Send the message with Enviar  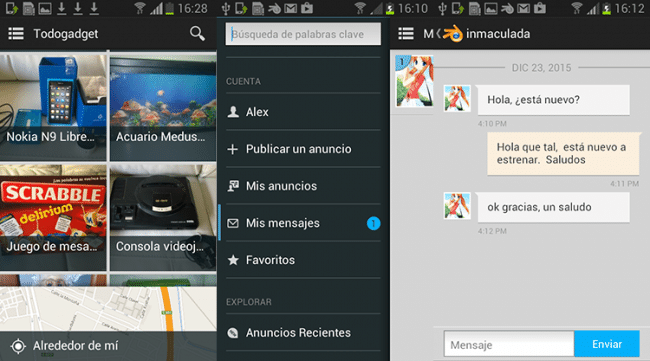pyautogui.click(x=607, y=344)
